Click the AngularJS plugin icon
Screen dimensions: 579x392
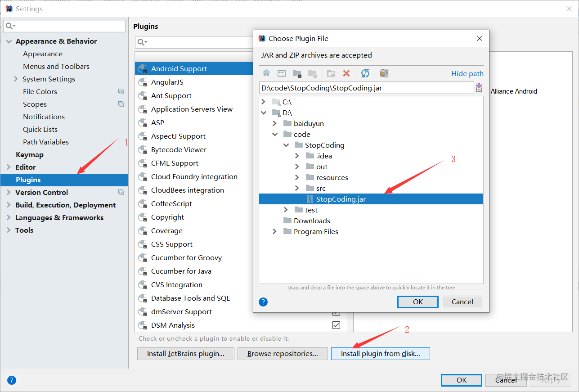[x=143, y=82]
